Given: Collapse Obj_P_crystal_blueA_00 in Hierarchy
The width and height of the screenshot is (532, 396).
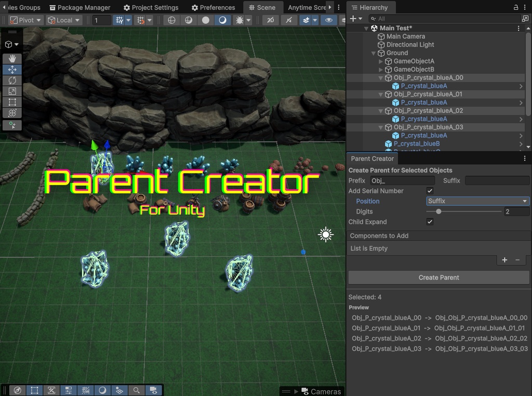Looking at the screenshot, I should pyautogui.click(x=381, y=78).
